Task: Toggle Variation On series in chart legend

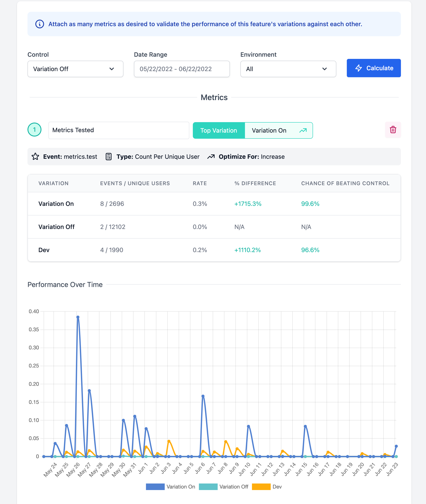Action: [171, 487]
